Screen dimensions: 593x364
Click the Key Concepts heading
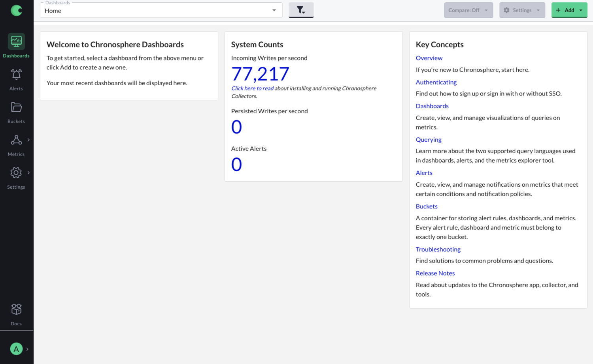440,45
